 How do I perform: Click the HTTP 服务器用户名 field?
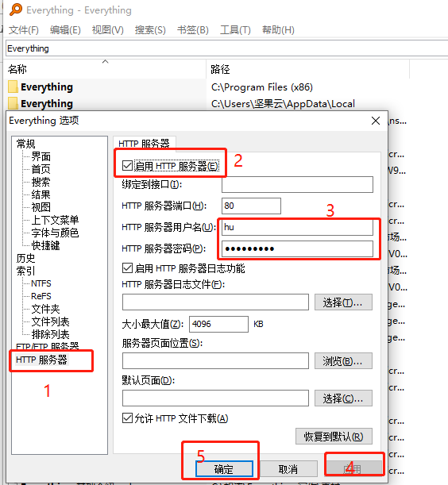[297, 227]
